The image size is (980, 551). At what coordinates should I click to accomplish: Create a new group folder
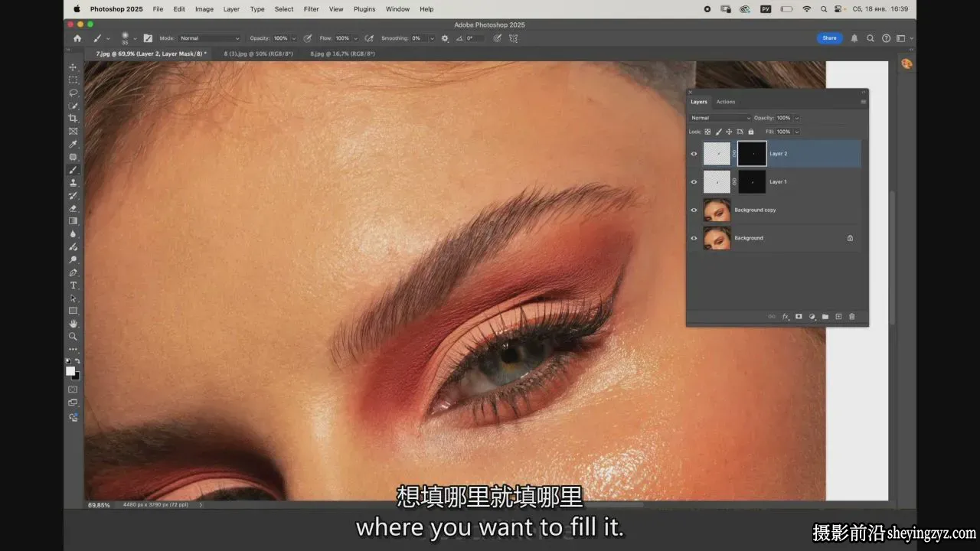point(825,316)
